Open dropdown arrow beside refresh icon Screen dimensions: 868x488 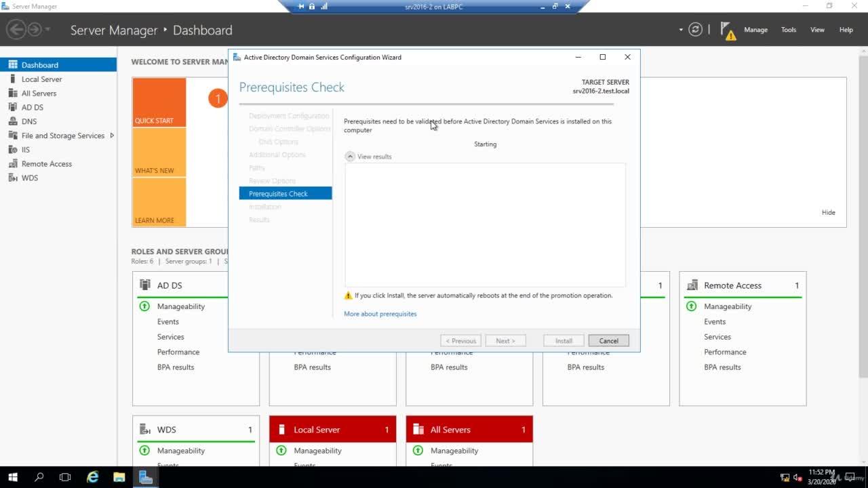[x=681, y=30]
